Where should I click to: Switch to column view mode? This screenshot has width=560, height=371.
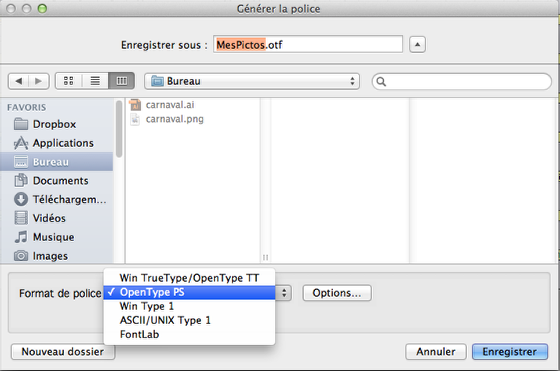[x=121, y=81]
